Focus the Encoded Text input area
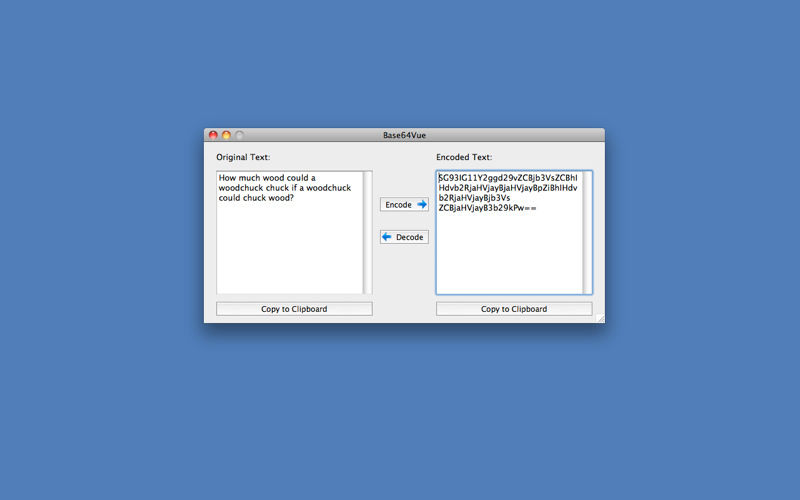Viewport: 800px width, 500px height. (510, 233)
